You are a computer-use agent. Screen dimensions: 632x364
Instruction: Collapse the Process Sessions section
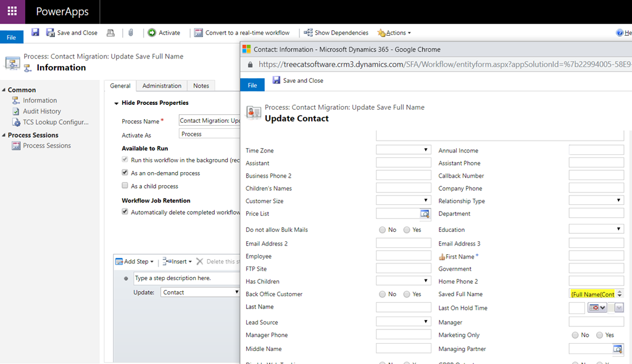click(x=4, y=135)
